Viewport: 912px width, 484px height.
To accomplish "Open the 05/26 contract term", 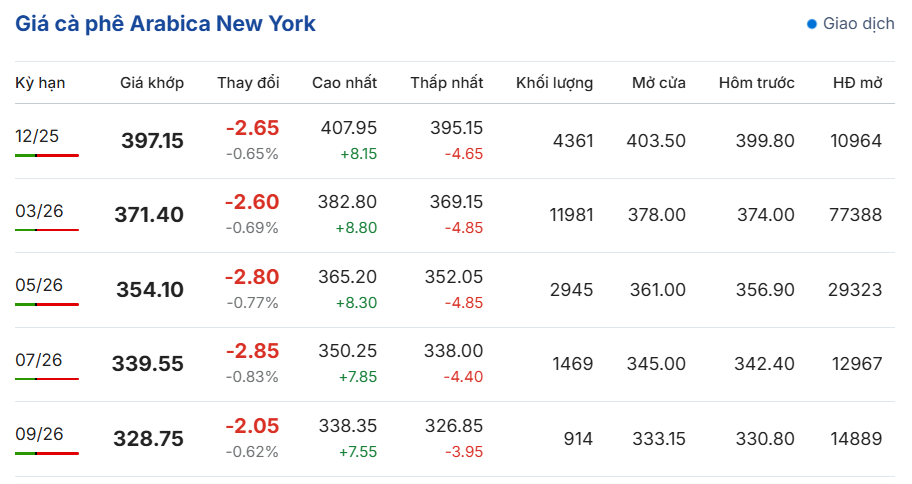I will pos(39,285).
